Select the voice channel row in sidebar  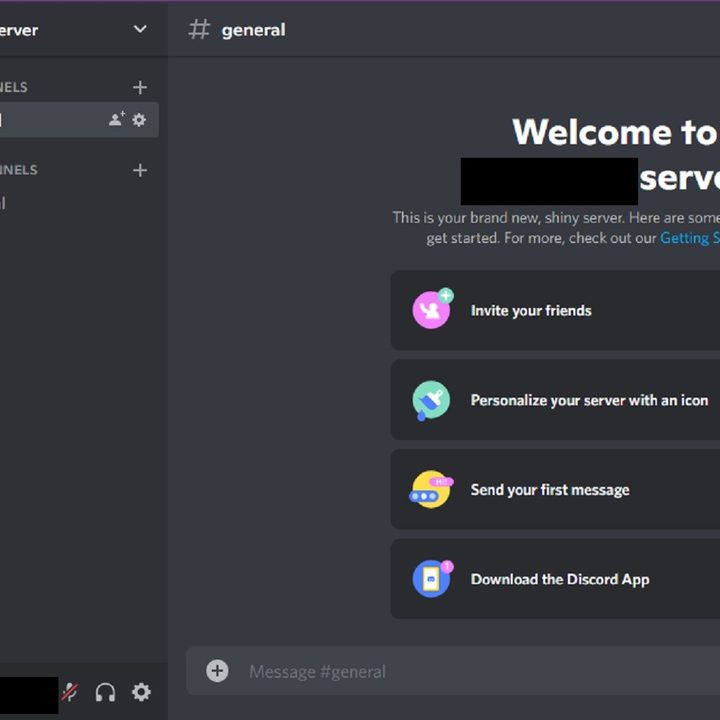point(79,202)
